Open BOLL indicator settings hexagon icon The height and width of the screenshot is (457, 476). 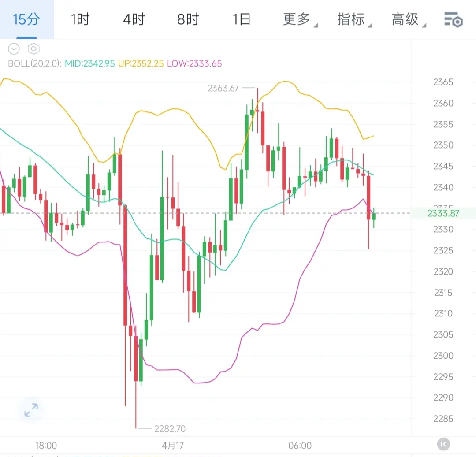point(33,48)
